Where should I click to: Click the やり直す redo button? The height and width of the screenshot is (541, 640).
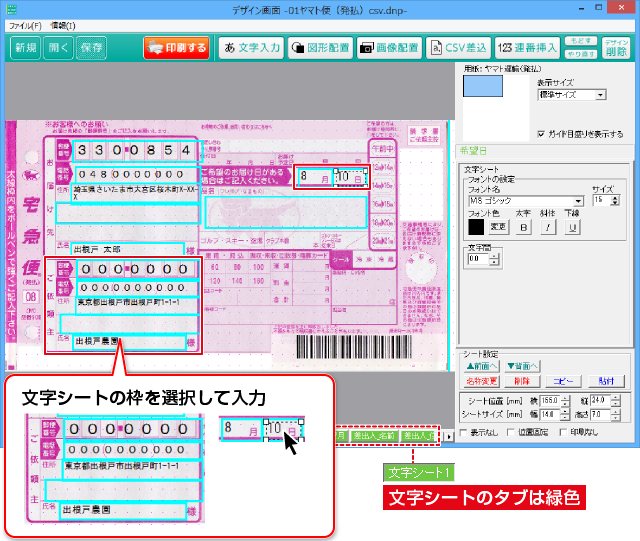click(x=581, y=54)
